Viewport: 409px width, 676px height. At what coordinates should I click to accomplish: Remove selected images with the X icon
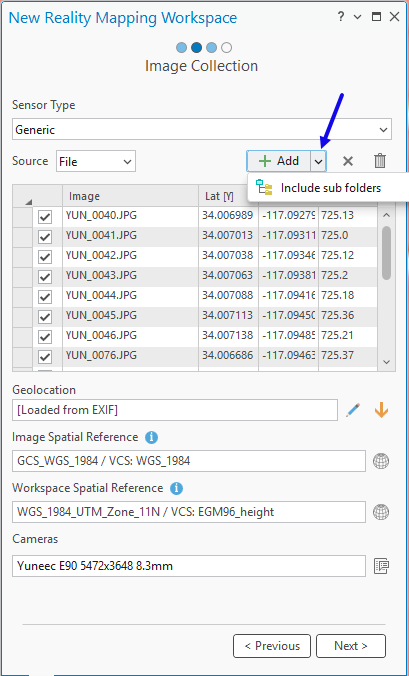(x=348, y=161)
